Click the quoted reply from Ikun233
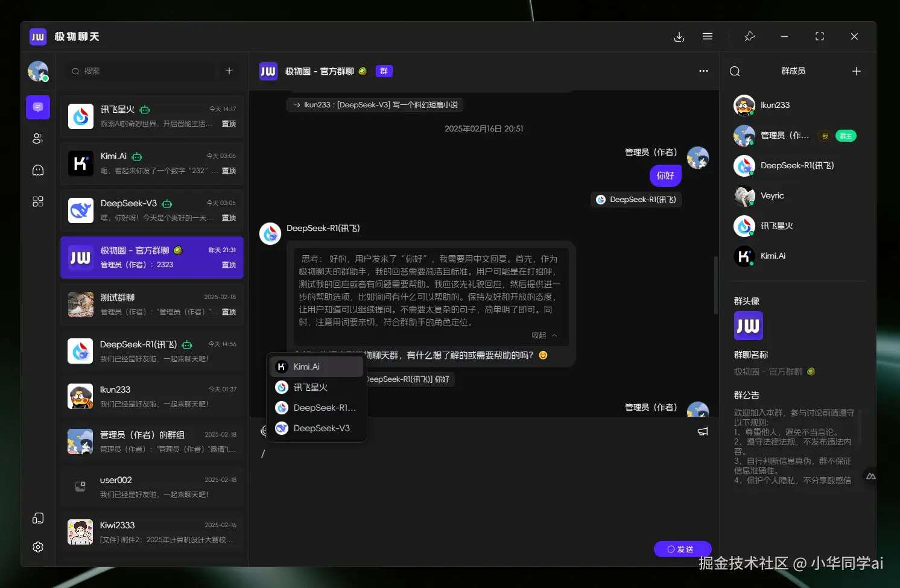Screen dimensions: 900x588 click(x=375, y=105)
